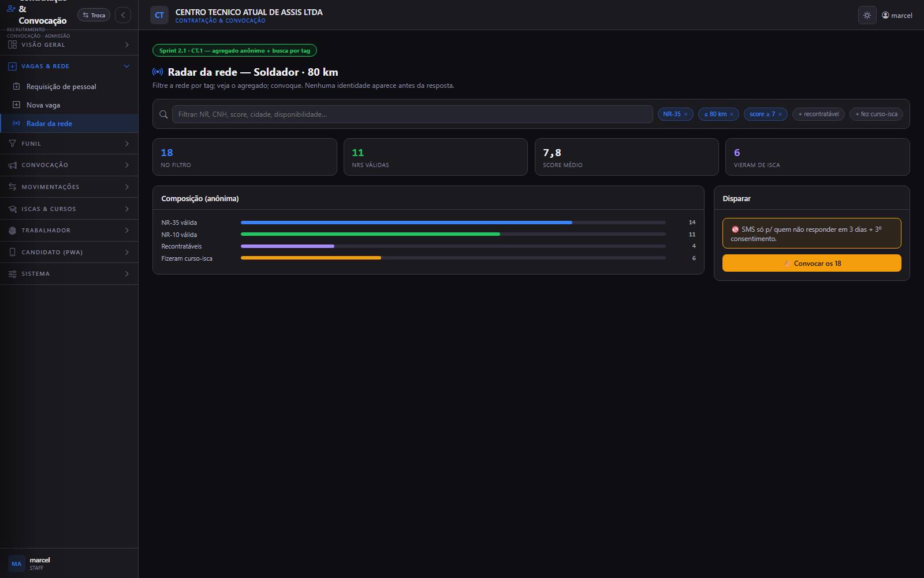Open the Funil menu label
This screenshot has height=578, width=924.
(31, 143)
